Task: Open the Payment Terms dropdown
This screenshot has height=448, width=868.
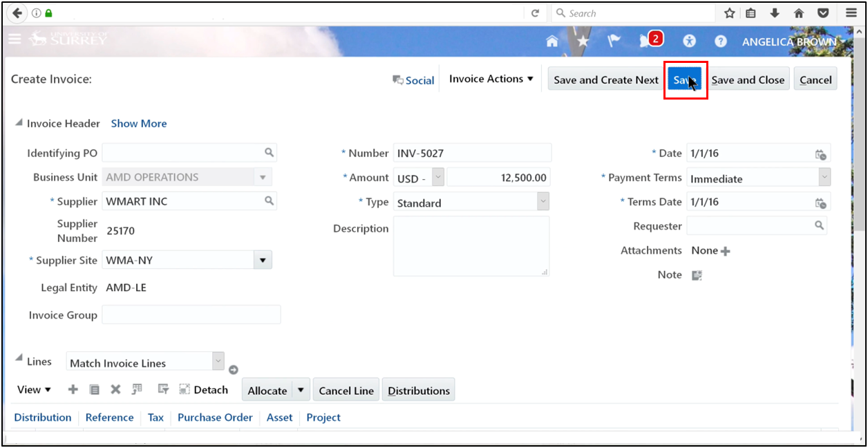Action: click(824, 177)
